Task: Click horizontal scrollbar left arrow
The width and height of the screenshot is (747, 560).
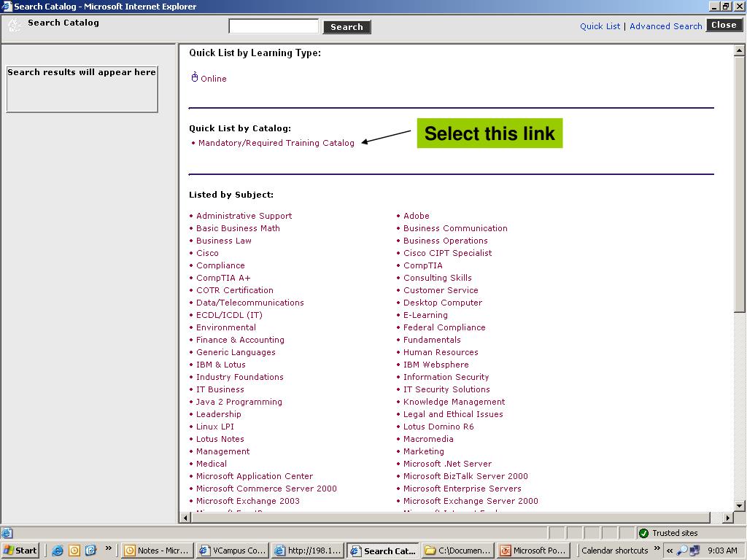Action: (186, 518)
